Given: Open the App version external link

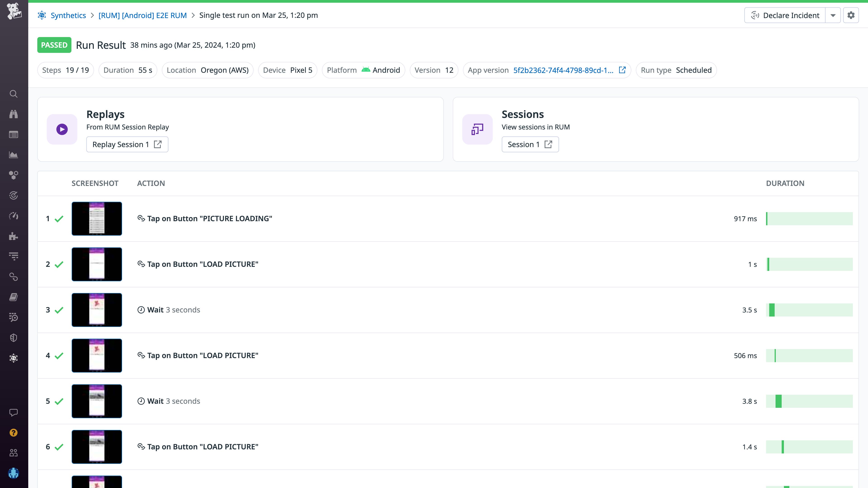Looking at the screenshot, I should click(622, 70).
